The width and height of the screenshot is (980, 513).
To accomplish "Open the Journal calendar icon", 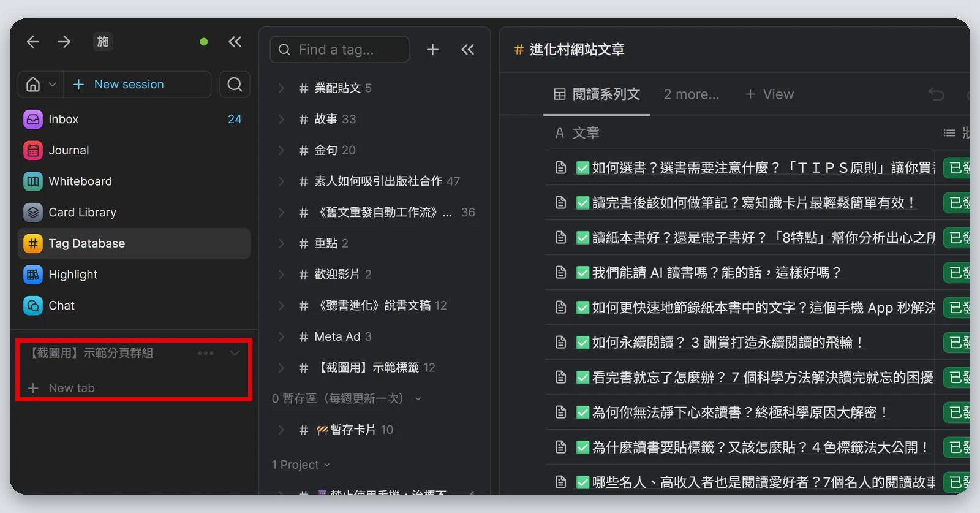I will tap(33, 150).
